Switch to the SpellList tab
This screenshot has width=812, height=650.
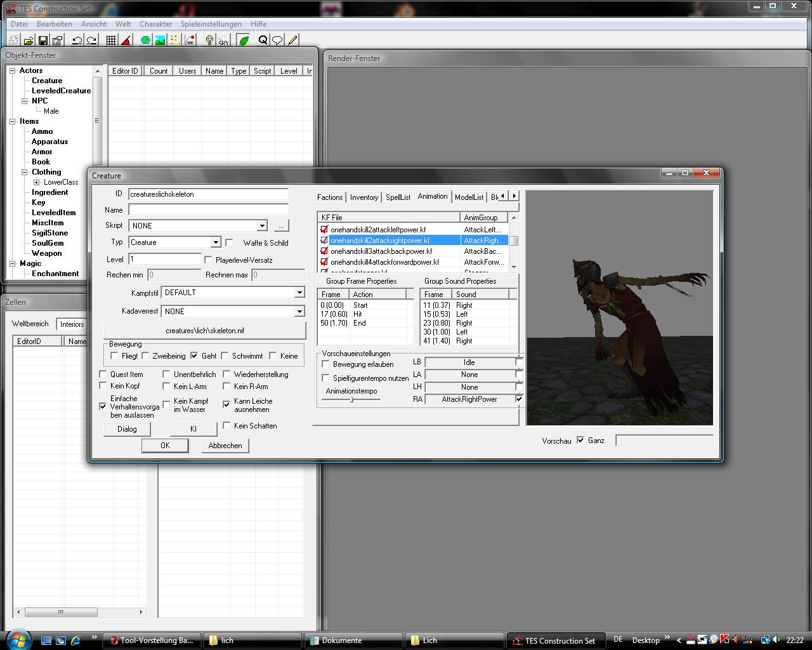pyautogui.click(x=398, y=197)
